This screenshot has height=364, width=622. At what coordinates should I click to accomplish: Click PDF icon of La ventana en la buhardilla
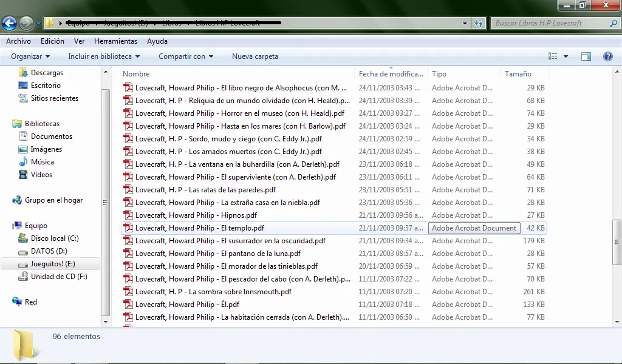[x=128, y=164]
